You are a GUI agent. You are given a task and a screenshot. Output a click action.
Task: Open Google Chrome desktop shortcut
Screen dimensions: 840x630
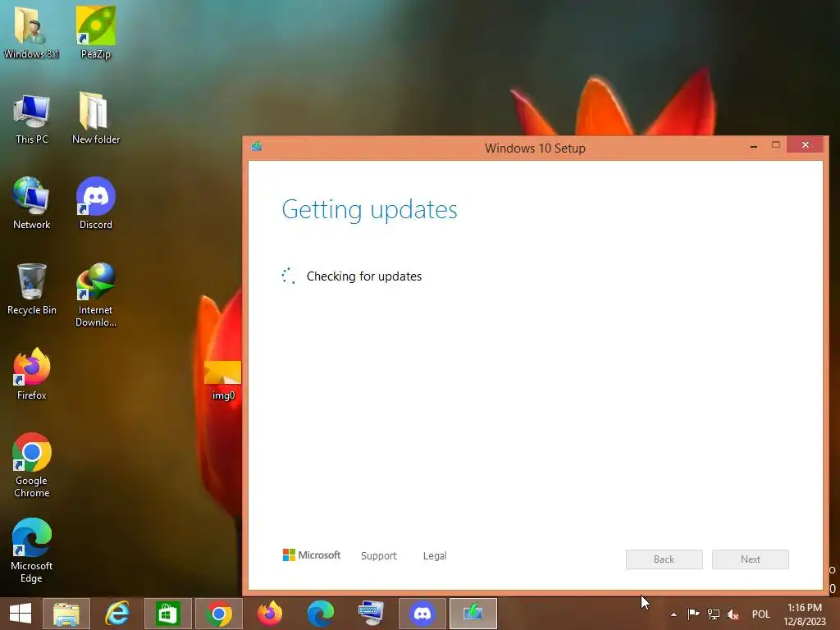(32, 465)
